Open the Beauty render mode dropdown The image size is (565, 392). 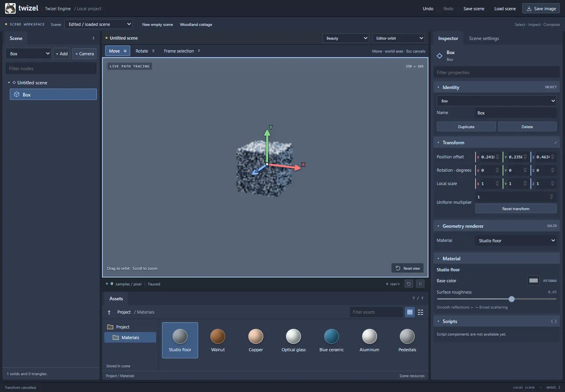pyautogui.click(x=346, y=38)
